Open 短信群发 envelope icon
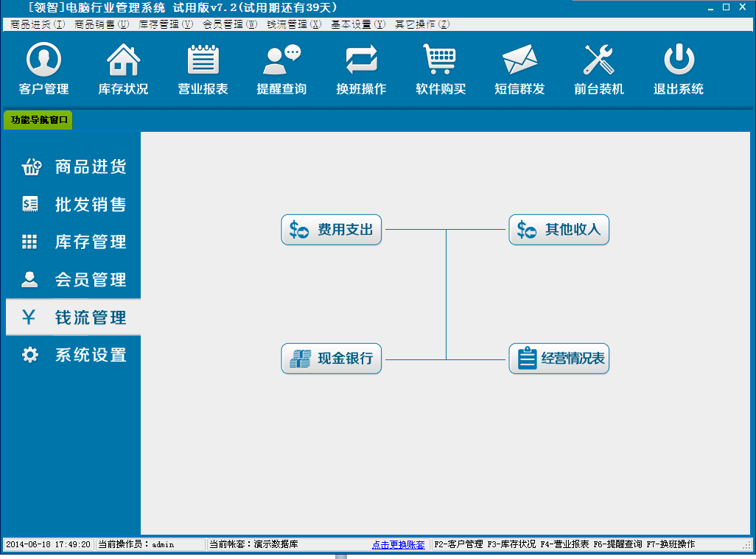This screenshot has width=756, height=559. 519,59
